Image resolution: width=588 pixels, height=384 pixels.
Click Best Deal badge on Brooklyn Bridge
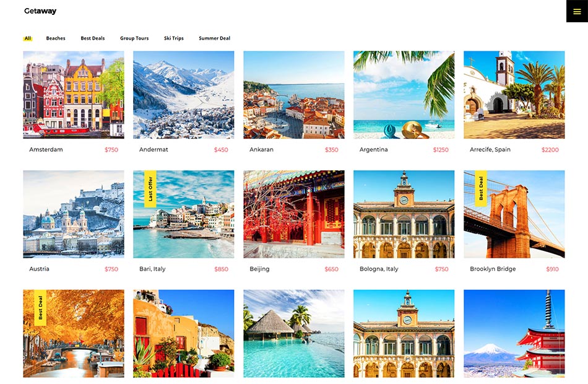point(481,190)
